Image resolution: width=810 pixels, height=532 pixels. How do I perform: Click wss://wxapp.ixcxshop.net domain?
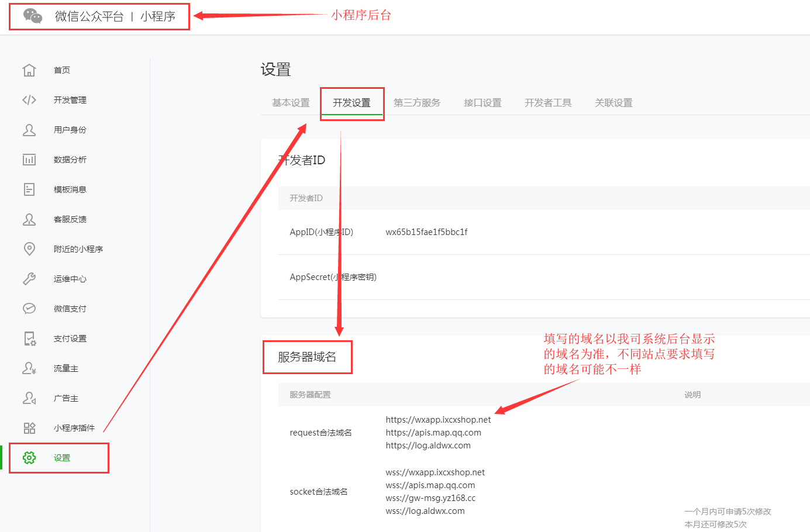click(x=435, y=472)
